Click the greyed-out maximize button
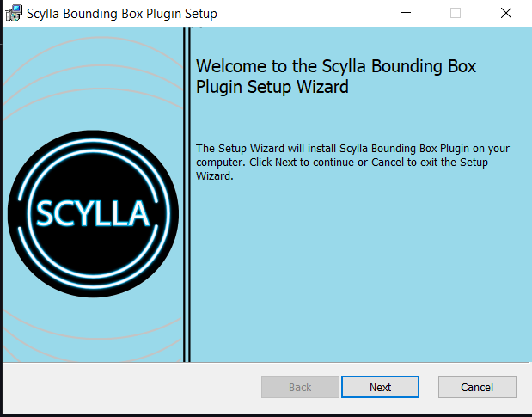This screenshot has height=417, width=532. coord(456,13)
